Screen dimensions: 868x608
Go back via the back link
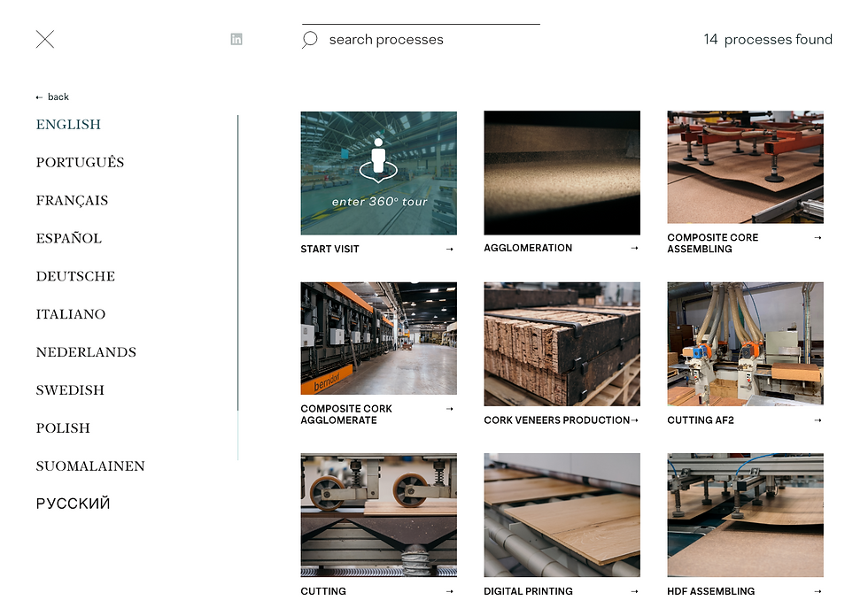tap(52, 96)
